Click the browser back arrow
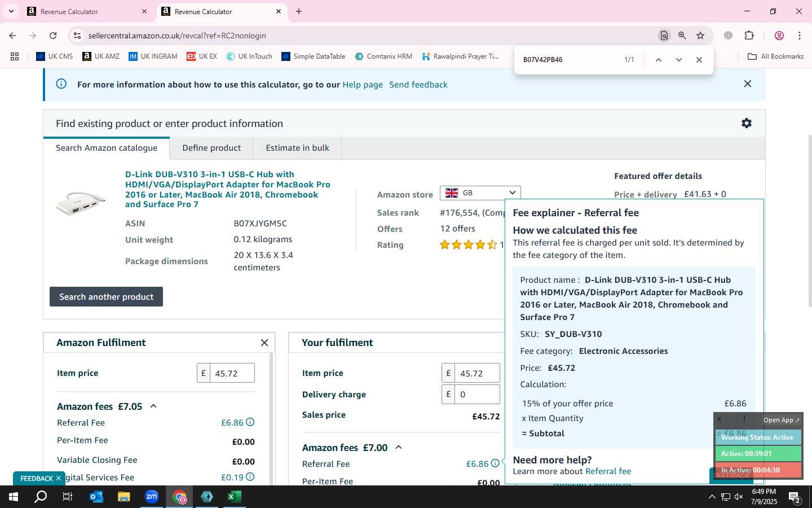Viewport: 812px width, 508px height. click(x=12, y=36)
